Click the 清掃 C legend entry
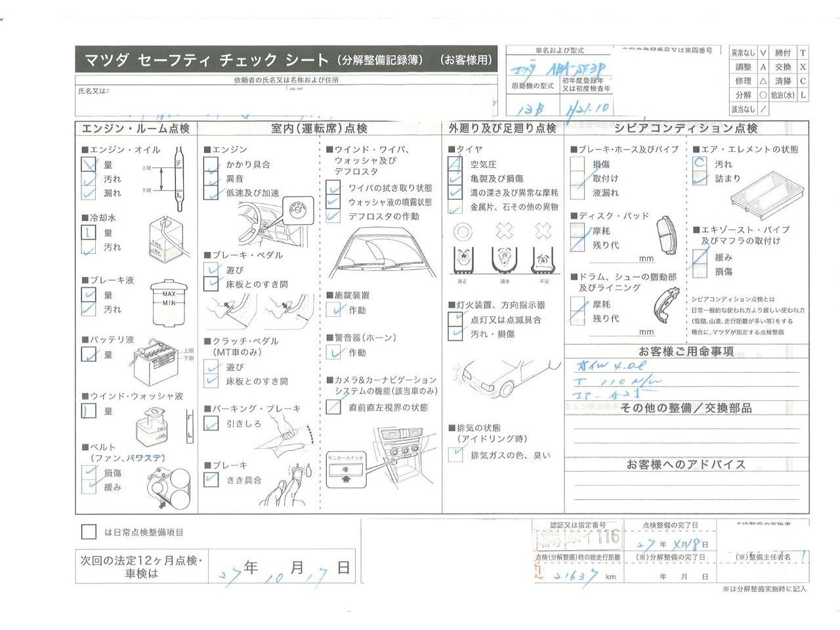Viewport: 840px width, 630px height. click(x=790, y=81)
